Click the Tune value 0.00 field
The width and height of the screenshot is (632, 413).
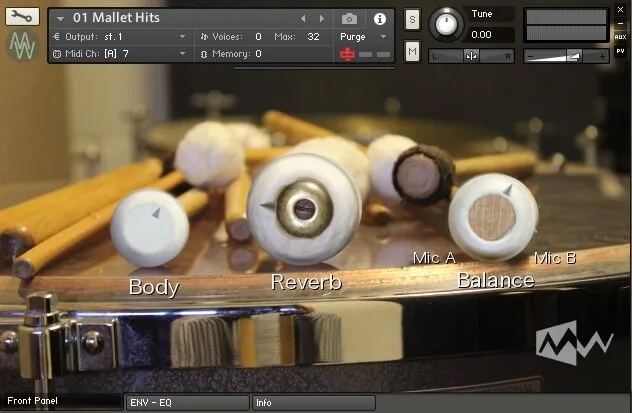click(x=491, y=35)
